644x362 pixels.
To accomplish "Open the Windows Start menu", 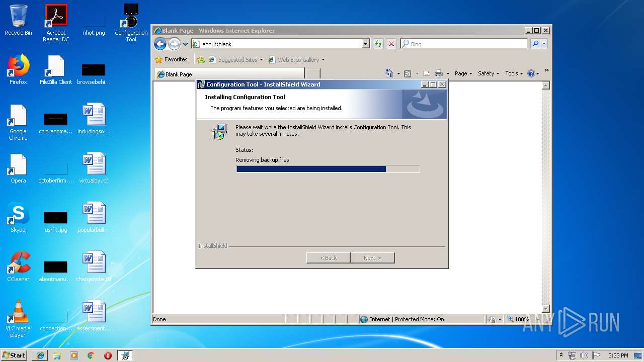I will tap(14, 355).
